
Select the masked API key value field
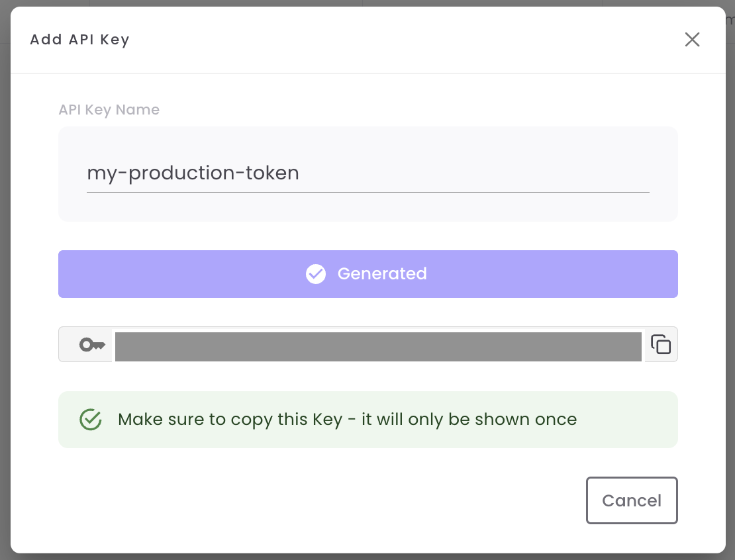378,347
